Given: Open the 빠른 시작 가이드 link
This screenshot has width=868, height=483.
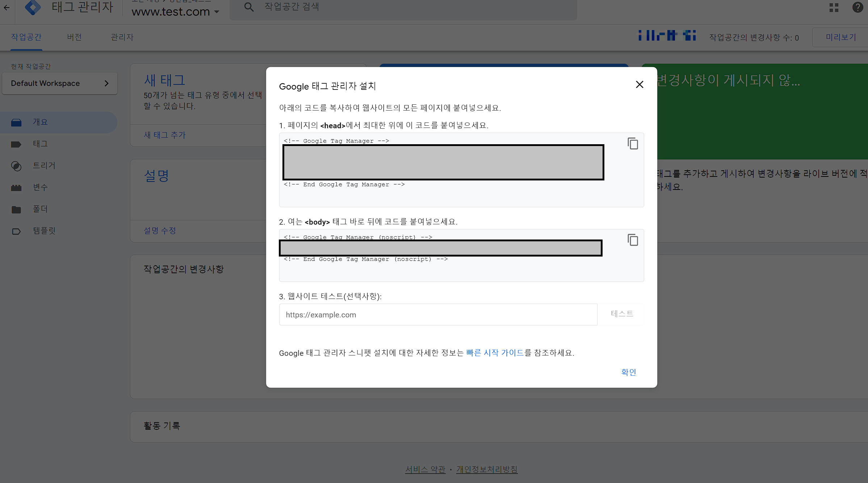Looking at the screenshot, I should click(x=495, y=353).
